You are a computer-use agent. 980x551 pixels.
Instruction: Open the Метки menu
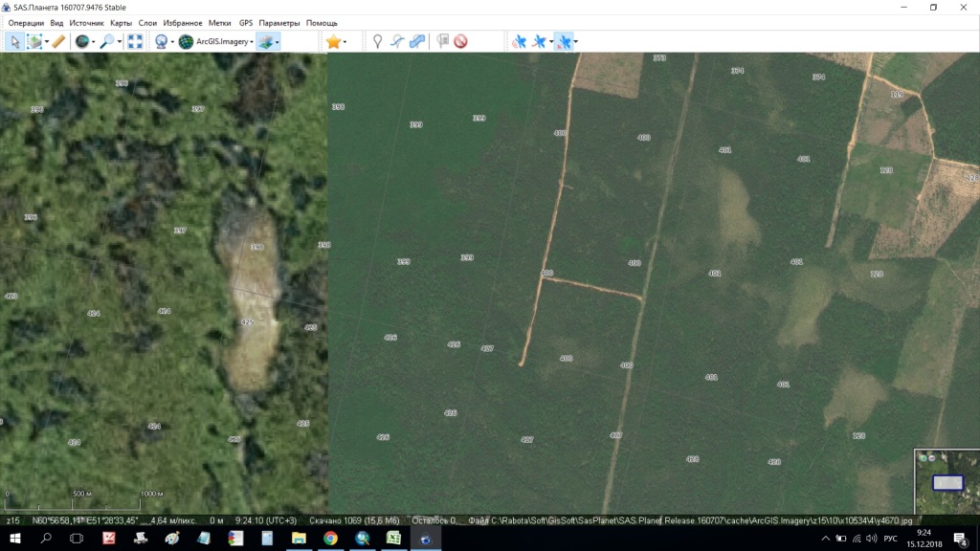220,22
